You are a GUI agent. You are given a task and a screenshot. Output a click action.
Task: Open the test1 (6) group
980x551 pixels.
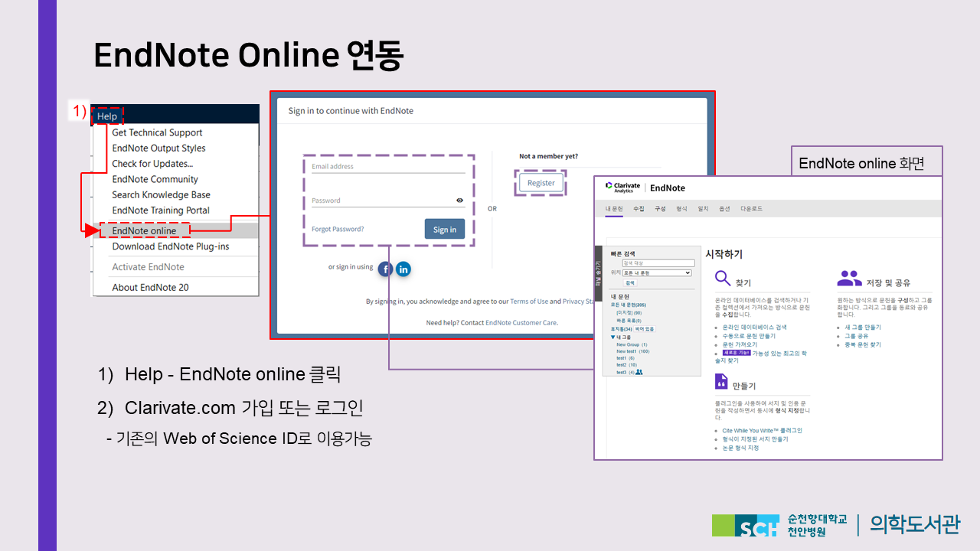(625, 358)
